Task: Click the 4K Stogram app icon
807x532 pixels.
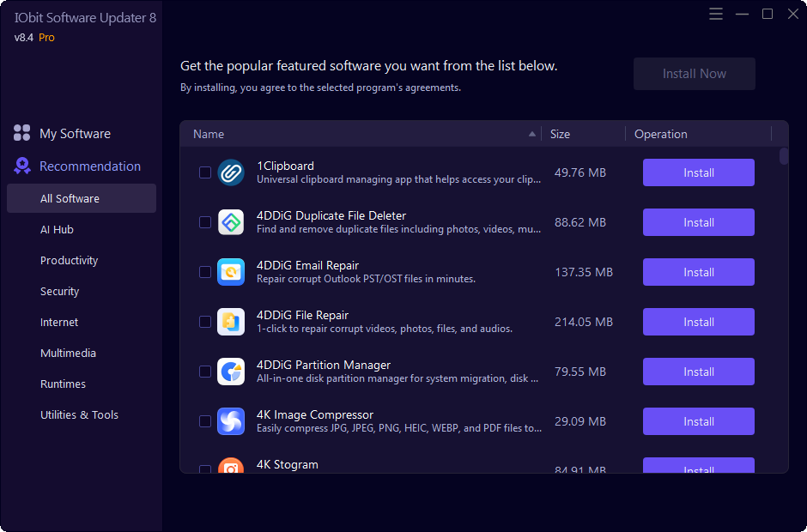Action: click(x=231, y=469)
